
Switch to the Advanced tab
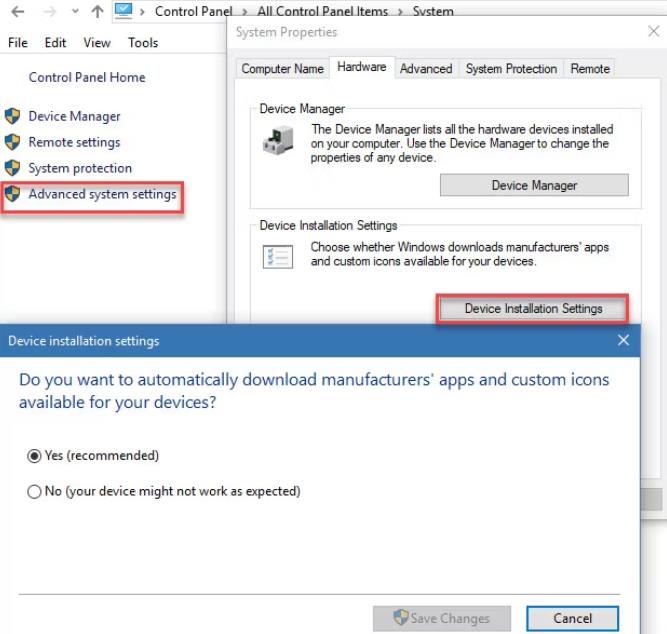coord(426,69)
